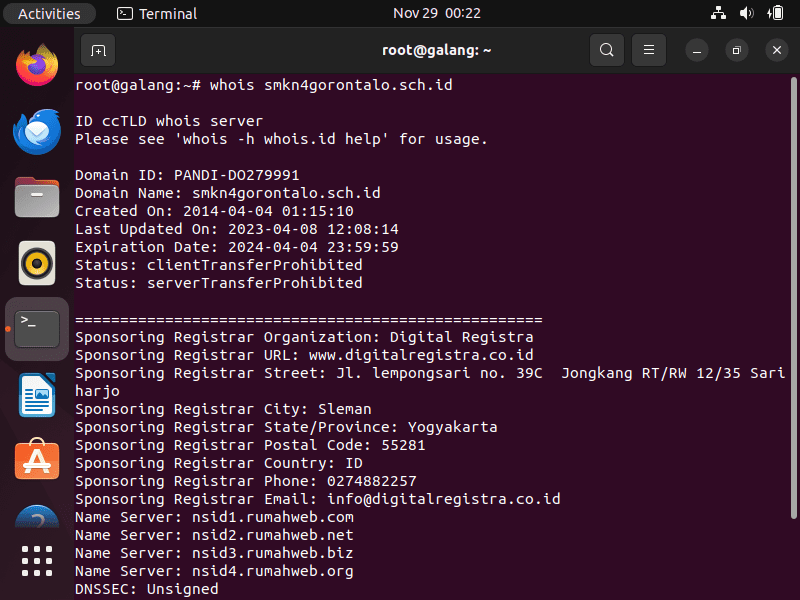800x600 pixels.
Task: Open Thunderbird mail from the dock
Action: pyautogui.click(x=37, y=131)
